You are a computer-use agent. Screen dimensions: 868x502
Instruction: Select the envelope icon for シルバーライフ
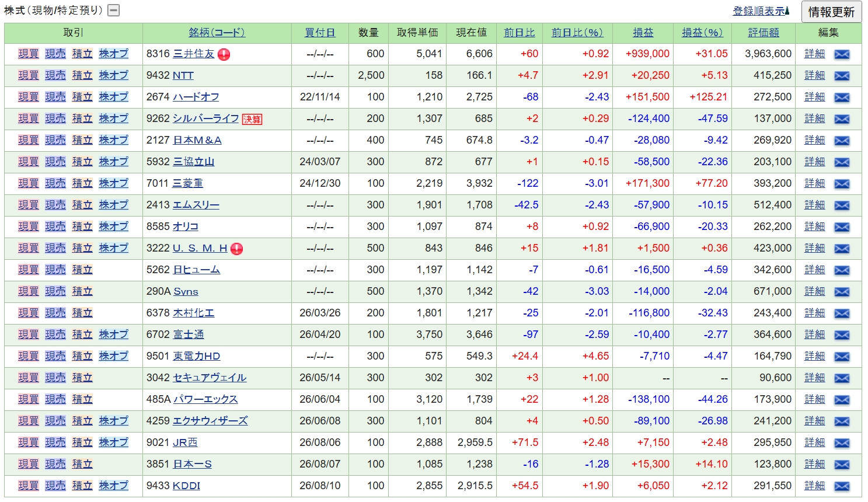pyautogui.click(x=842, y=119)
